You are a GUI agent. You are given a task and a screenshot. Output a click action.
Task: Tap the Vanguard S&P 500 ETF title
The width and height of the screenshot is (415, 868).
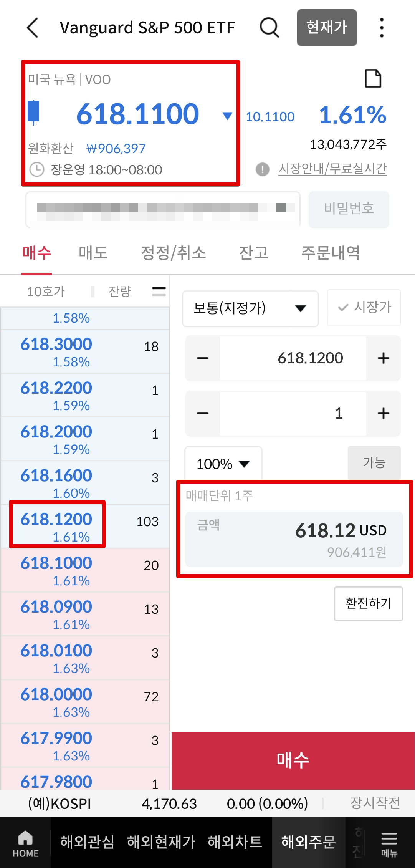click(147, 28)
